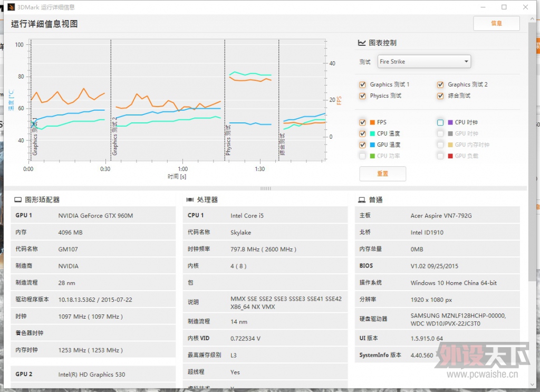Click the BIOS V1.02 09/25/2015 value
The image size is (540, 392).
(435, 266)
